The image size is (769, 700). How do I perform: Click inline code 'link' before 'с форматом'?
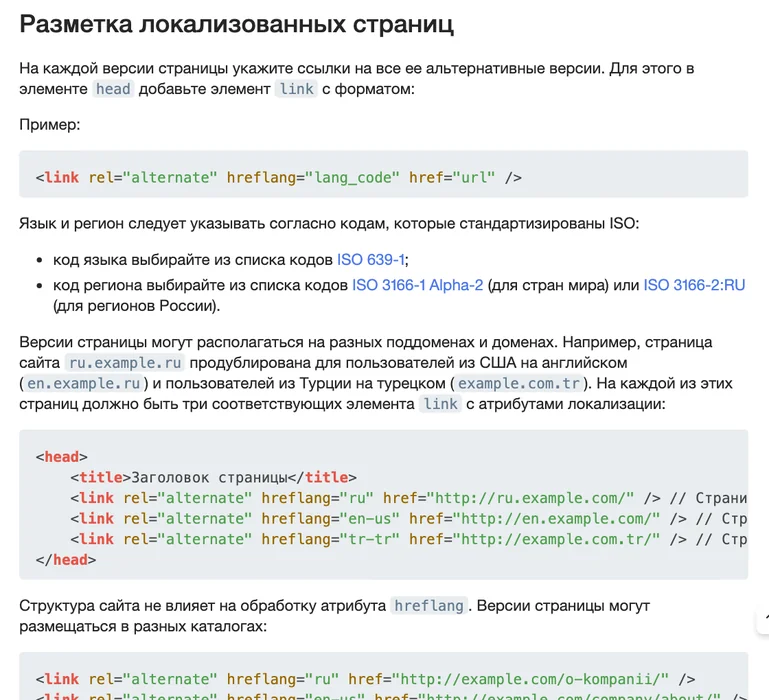296,89
